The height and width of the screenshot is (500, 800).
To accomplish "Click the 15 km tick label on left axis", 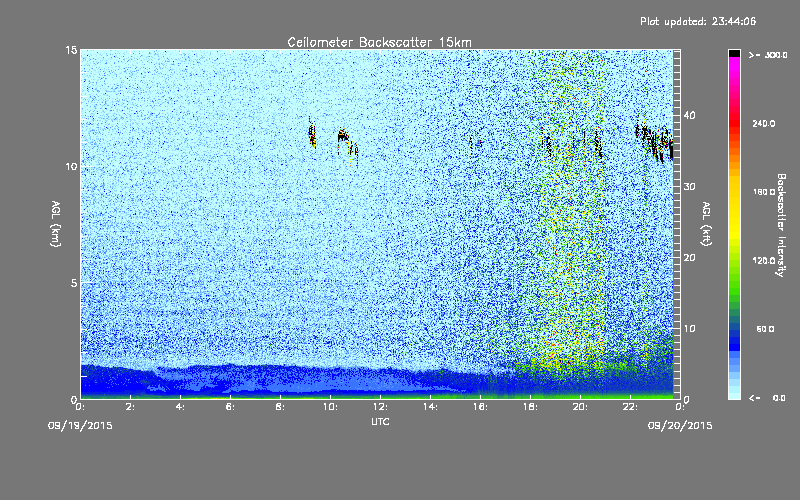I will [71, 50].
